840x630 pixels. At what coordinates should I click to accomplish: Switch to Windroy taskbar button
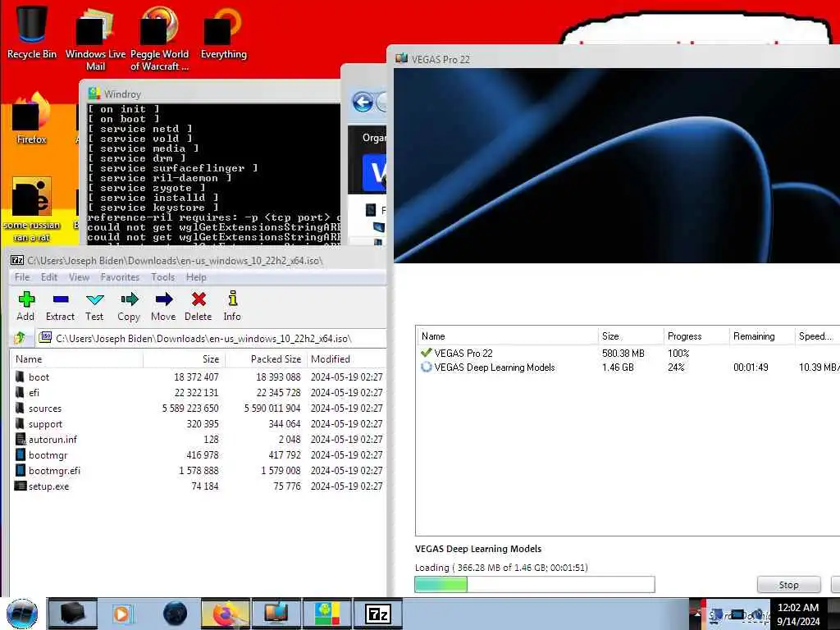[327, 614]
